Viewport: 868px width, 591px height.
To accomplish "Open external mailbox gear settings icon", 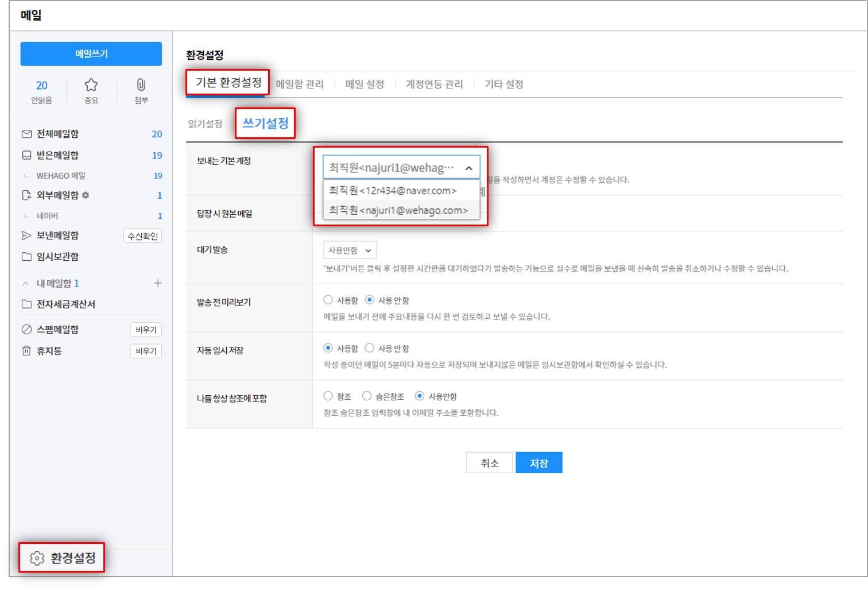I will point(86,195).
